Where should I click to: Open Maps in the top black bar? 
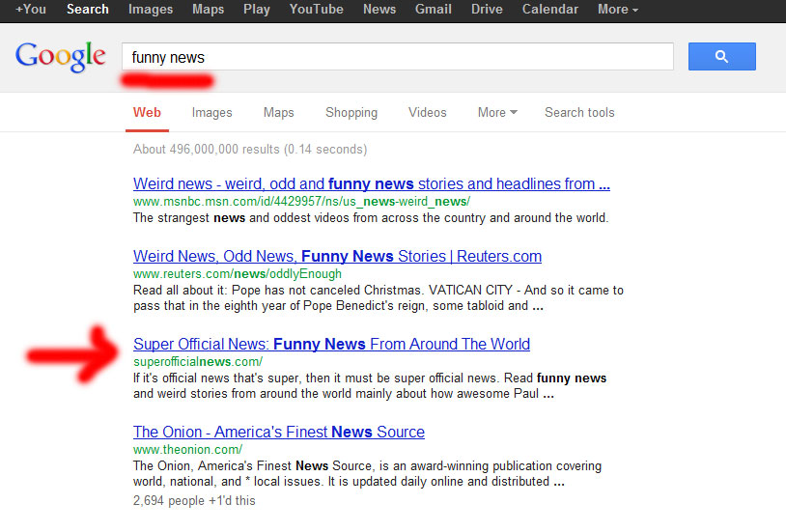[x=208, y=9]
